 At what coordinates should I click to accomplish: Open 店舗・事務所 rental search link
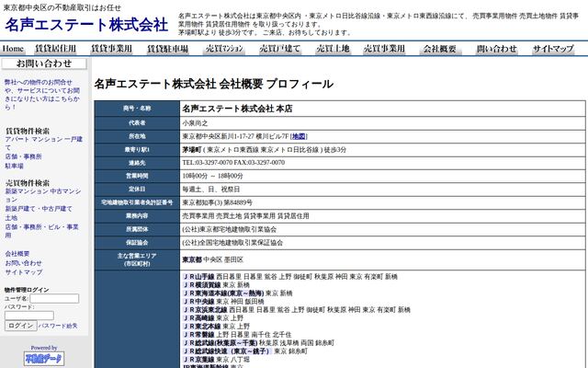[x=23, y=156]
